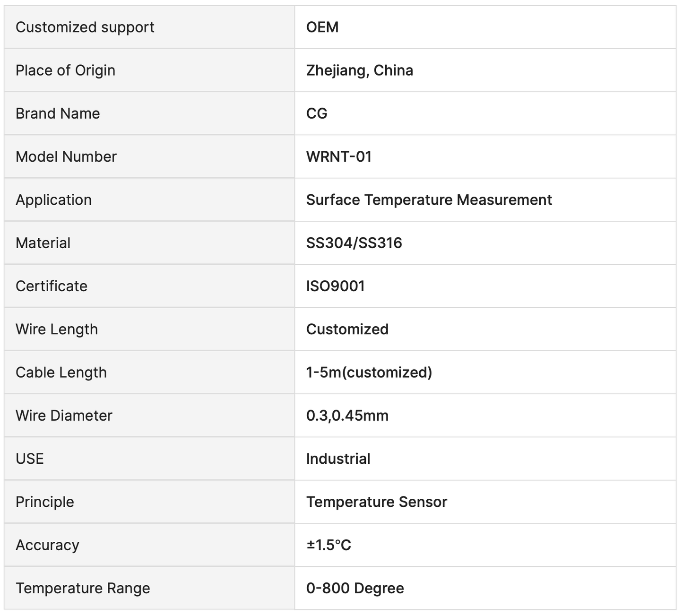The image size is (683, 616).
Task: Select the "Zhejiang, China" value text
Action: (360, 70)
